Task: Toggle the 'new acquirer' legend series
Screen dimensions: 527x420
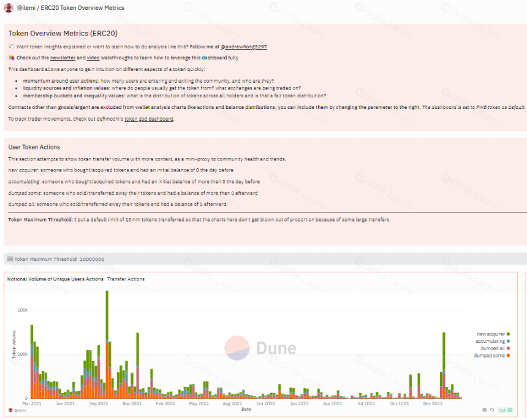Action: point(493,334)
